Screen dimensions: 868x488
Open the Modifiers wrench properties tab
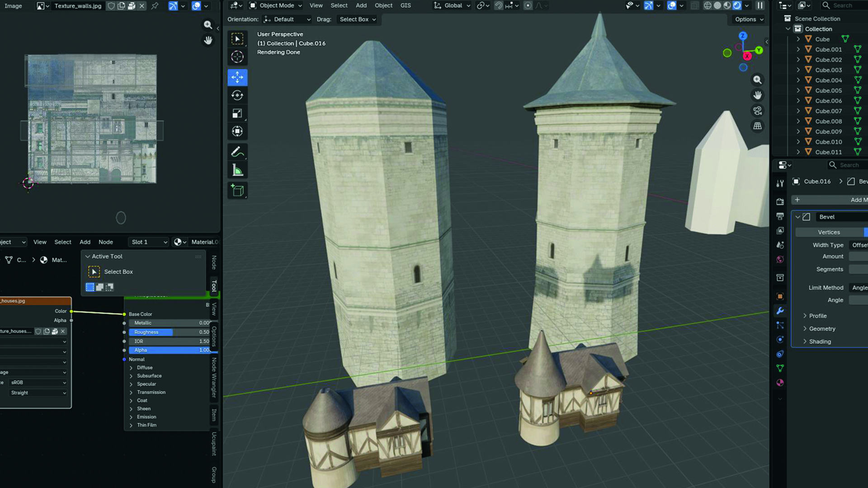tap(780, 311)
